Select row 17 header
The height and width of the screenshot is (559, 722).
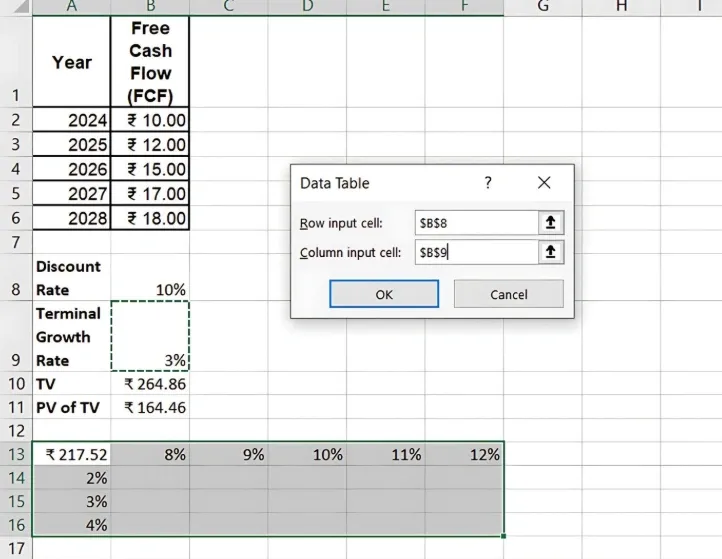coord(15,549)
